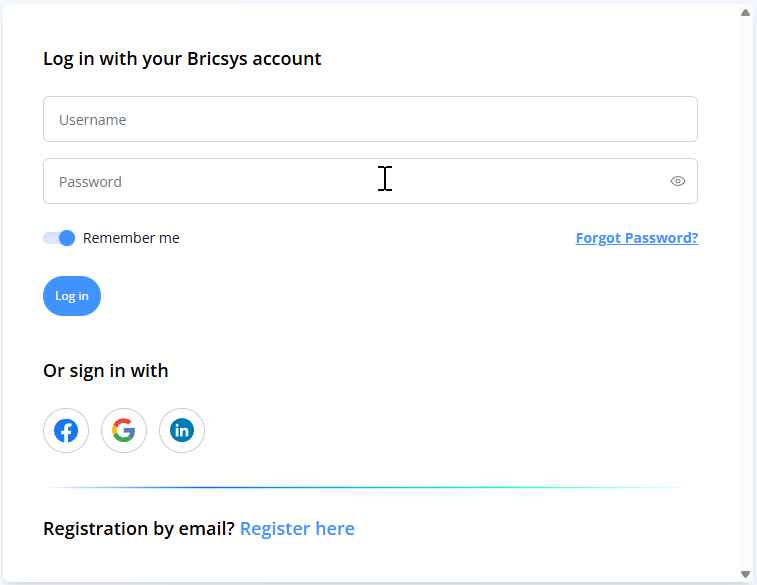757x585 pixels.
Task: Sign in with the Facebook icon
Action: pyautogui.click(x=66, y=431)
